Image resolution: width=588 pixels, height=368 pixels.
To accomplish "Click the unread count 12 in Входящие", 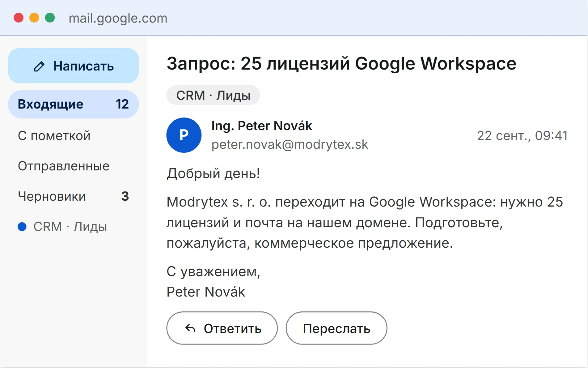I will click(x=122, y=104).
